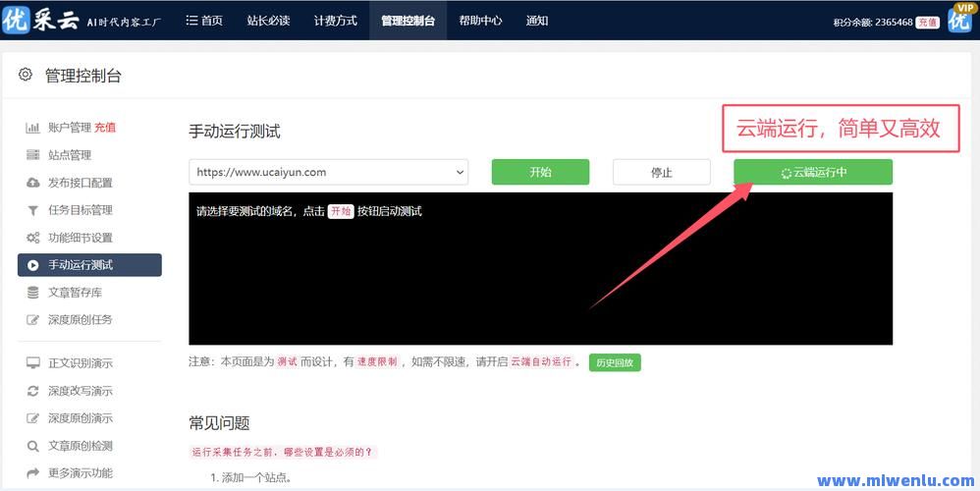Click the spinner icon in 云端运行中 button

pyautogui.click(x=787, y=173)
